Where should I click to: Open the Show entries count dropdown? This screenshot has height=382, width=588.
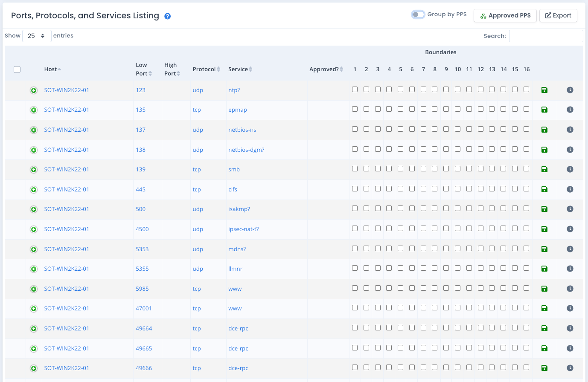[37, 36]
